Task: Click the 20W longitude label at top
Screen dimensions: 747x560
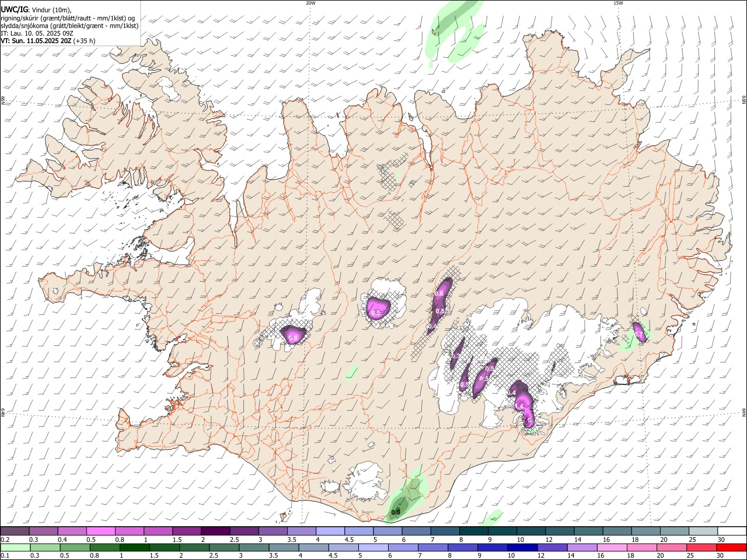Action: [310, 3]
